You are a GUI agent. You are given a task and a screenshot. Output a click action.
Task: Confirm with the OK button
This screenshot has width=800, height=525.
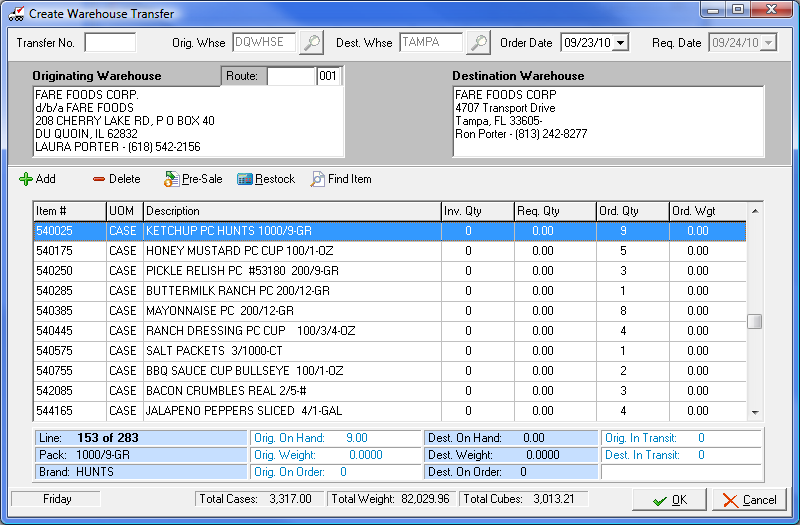tap(669, 500)
